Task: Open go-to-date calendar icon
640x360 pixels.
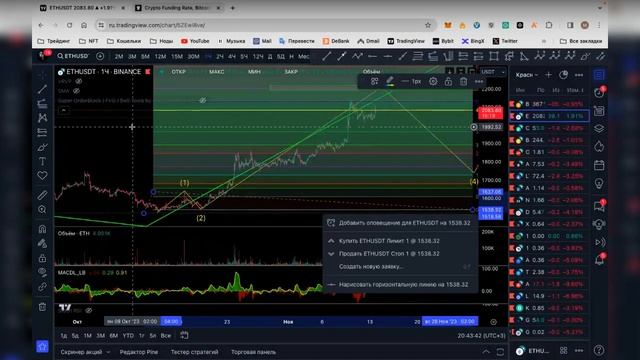Action: point(184,336)
